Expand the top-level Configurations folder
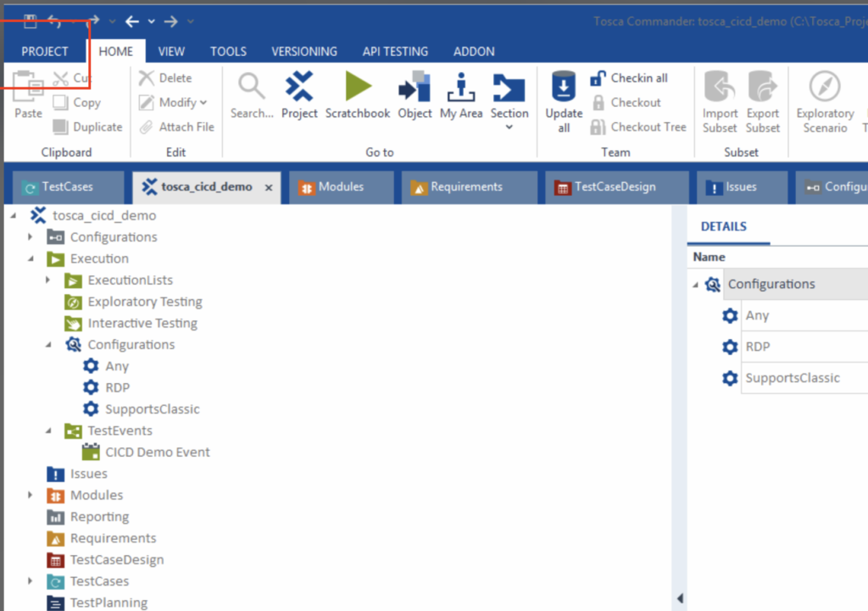Viewport: 868px width, 611px height. [30, 237]
